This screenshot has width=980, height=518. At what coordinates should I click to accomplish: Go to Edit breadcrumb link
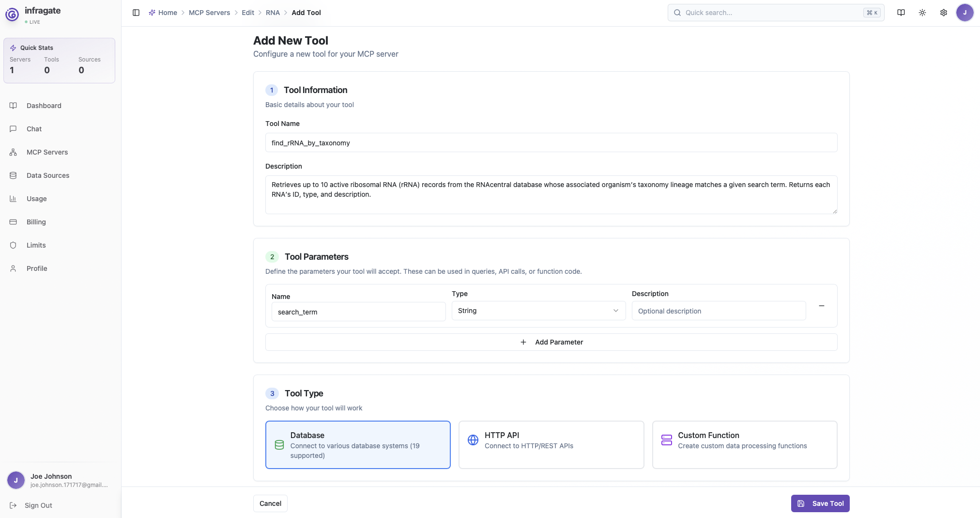tap(248, 13)
